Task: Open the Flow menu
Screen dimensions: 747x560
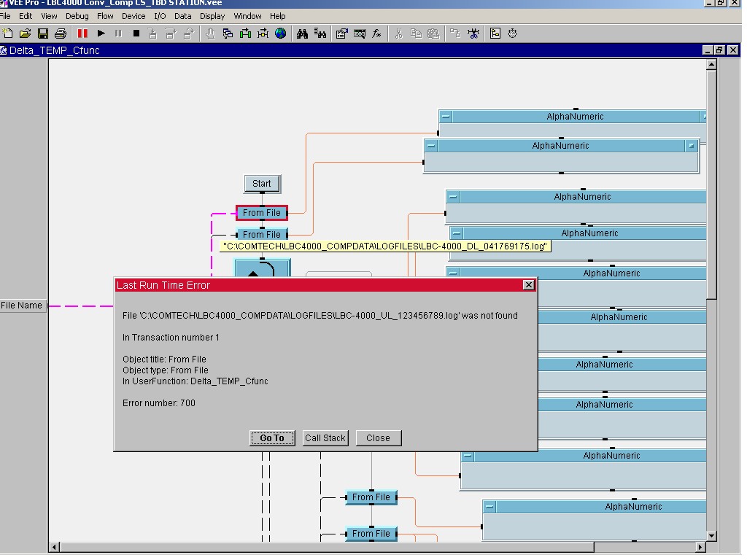Action: point(105,16)
